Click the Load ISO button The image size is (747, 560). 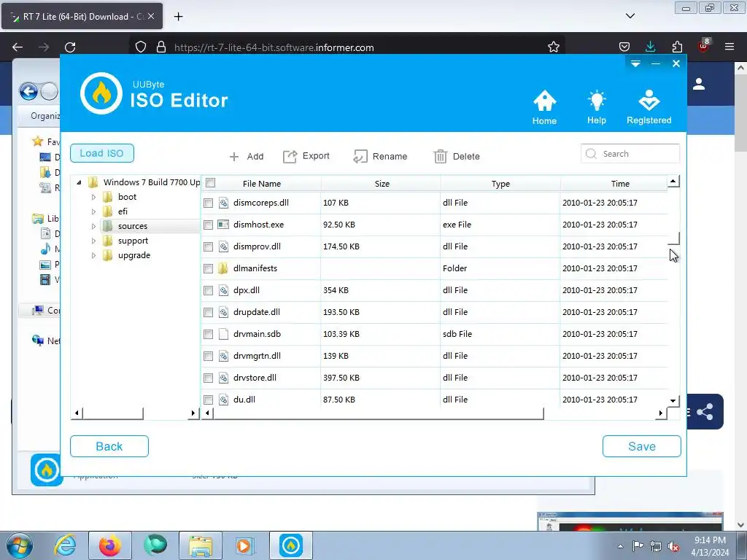(x=102, y=153)
